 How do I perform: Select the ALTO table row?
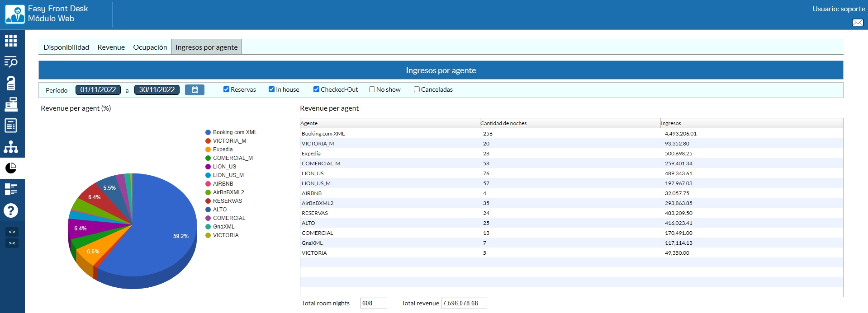(571, 223)
